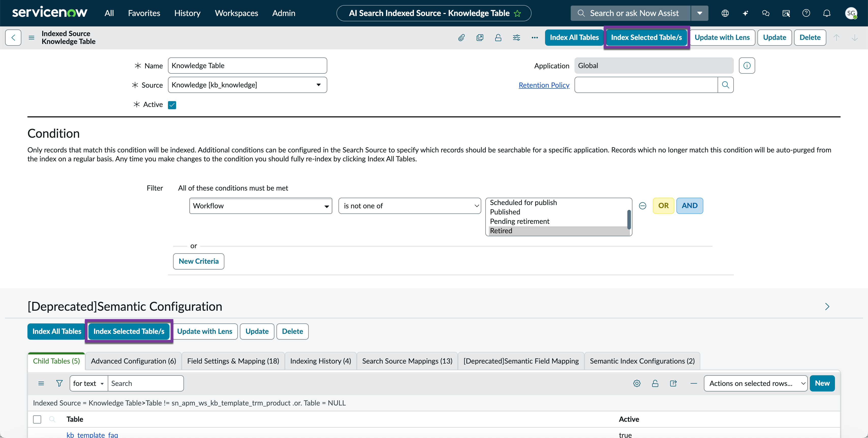This screenshot has height=438, width=868.
Task: Open the help question mark icon
Action: point(806,13)
